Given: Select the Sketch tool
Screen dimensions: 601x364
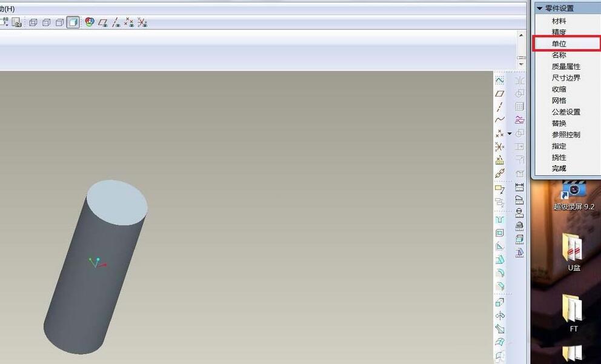Looking at the screenshot, I should (x=499, y=80).
